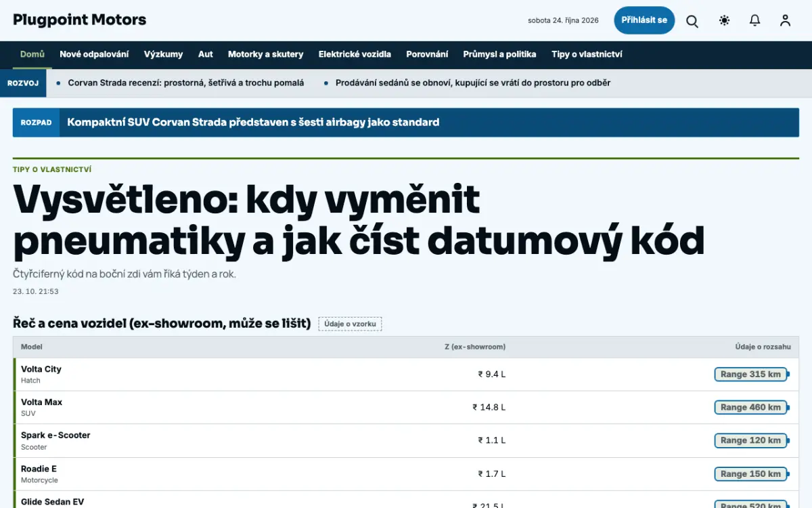Click the ₹ 14.8 L price cell
Image resolution: width=812 pixels, height=508 pixels.
(489, 407)
